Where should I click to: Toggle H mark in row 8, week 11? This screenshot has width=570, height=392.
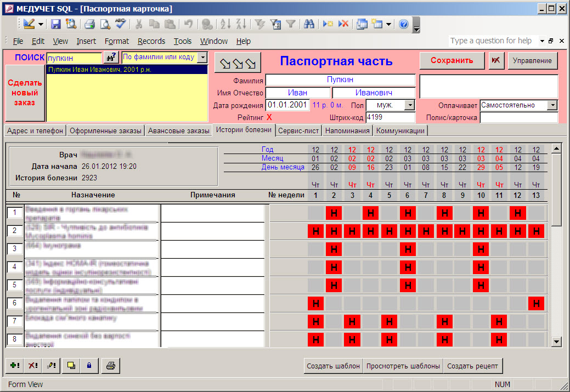(x=499, y=340)
